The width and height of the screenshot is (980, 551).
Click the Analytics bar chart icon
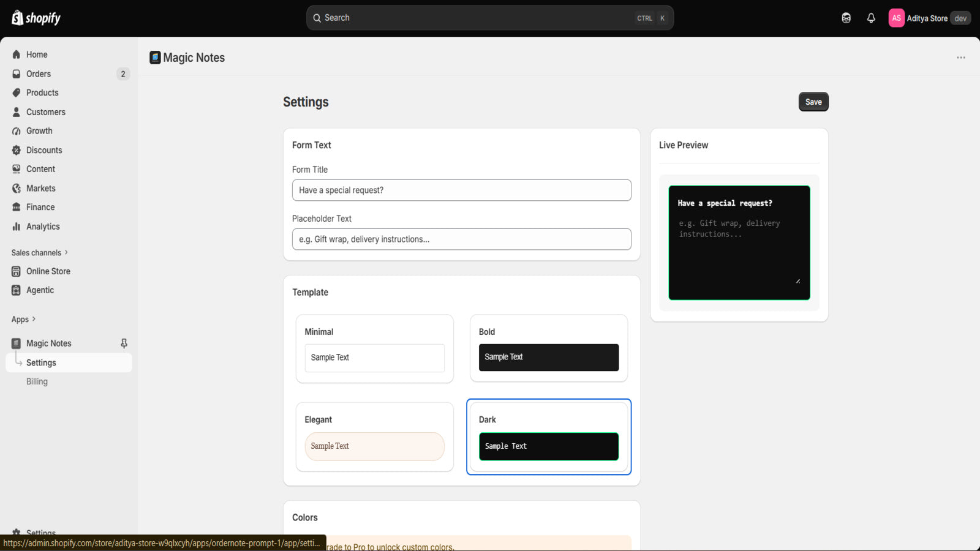click(17, 227)
